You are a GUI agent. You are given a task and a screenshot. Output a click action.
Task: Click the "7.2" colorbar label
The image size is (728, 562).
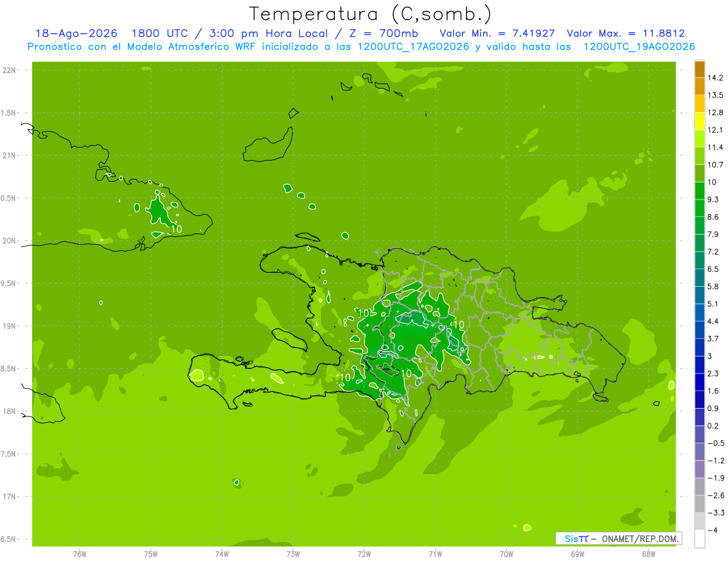pos(714,252)
